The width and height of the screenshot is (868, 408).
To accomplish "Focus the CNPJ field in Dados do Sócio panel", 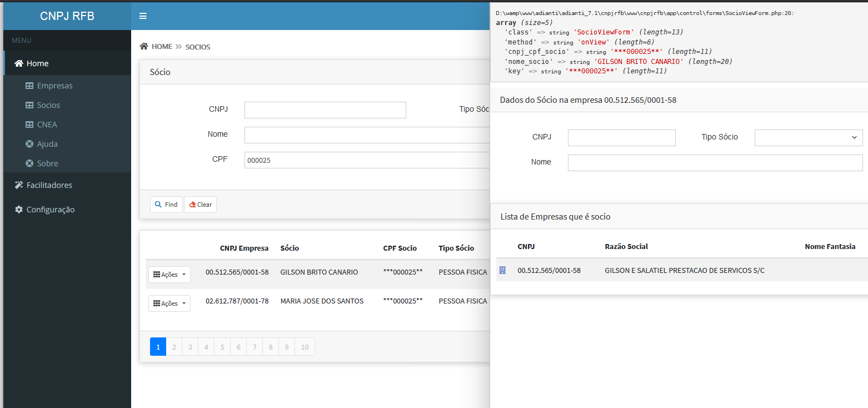I will point(622,138).
